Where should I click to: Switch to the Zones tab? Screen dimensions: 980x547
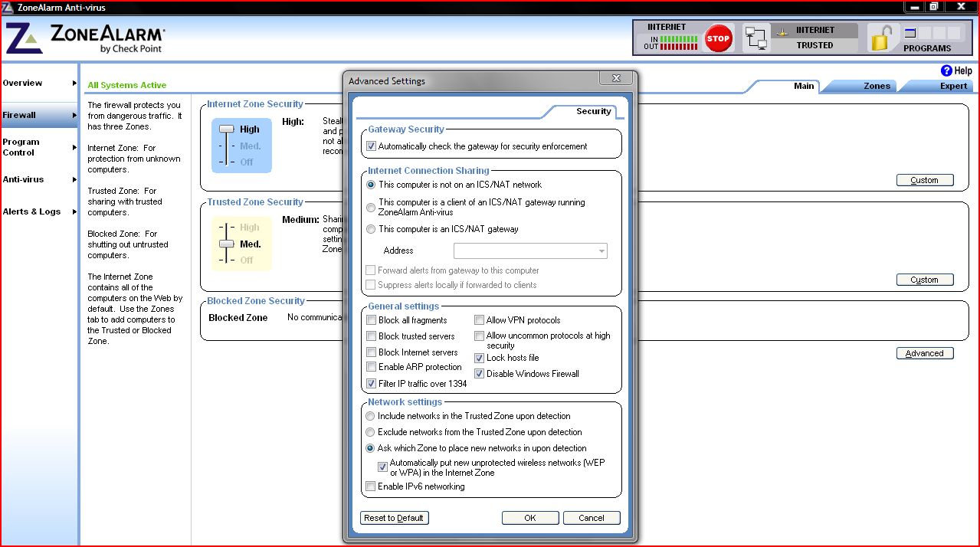[877, 86]
